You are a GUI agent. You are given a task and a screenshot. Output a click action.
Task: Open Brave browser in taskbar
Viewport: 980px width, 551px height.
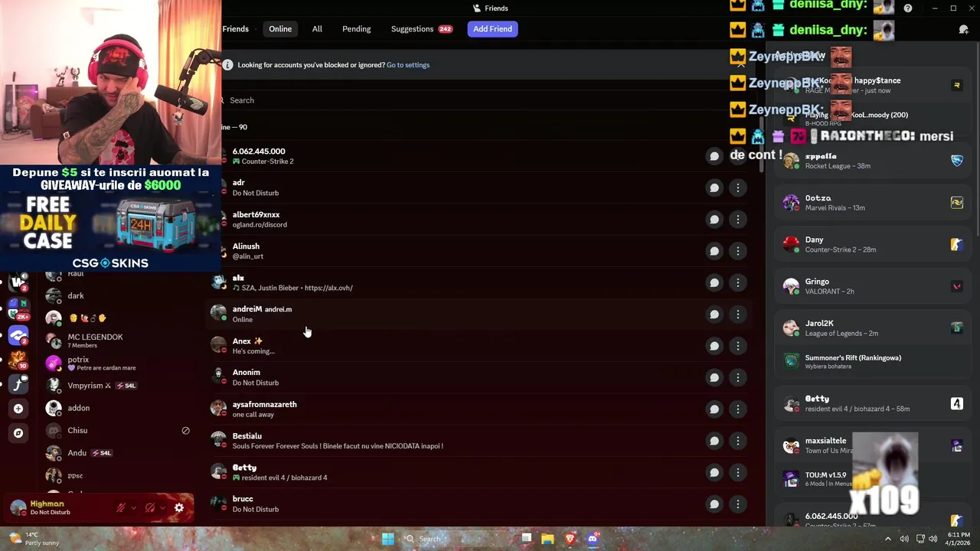pyautogui.click(x=570, y=539)
